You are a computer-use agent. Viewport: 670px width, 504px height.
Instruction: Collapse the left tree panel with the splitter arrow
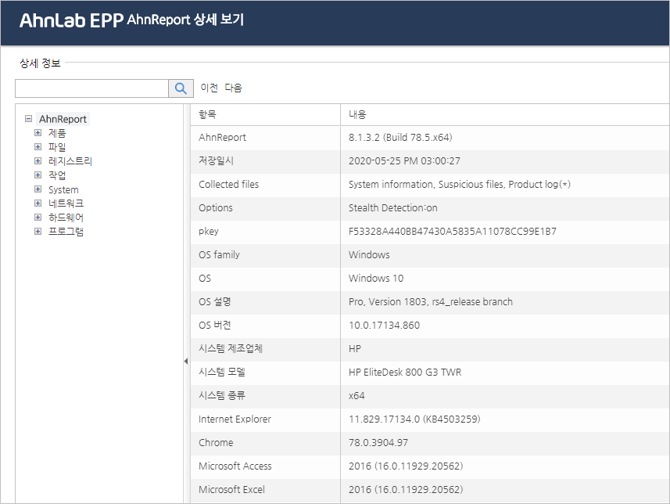point(185,361)
